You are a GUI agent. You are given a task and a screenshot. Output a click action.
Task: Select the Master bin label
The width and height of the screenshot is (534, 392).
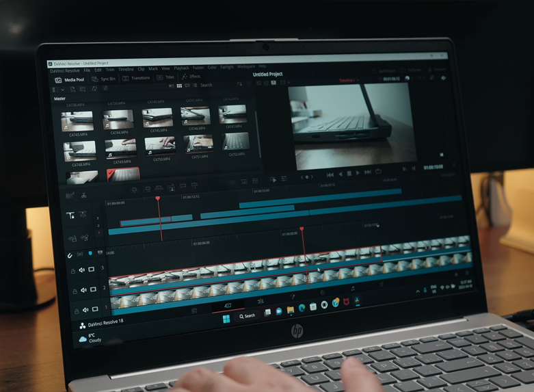[59, 99]
